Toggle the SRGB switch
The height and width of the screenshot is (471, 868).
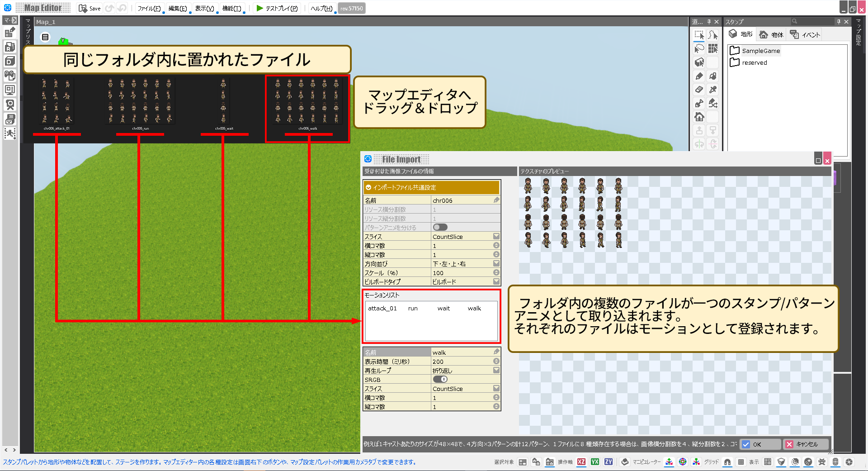click(440, 379)
